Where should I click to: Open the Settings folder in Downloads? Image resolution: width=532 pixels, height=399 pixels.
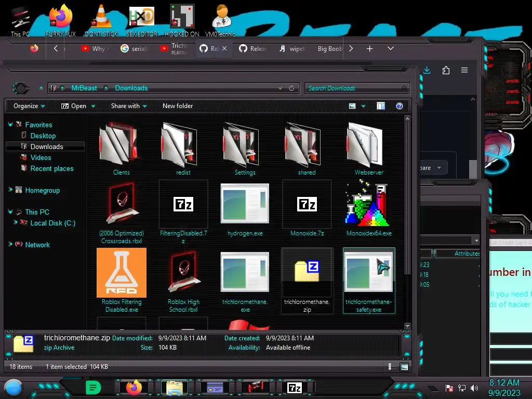point(245,148)
